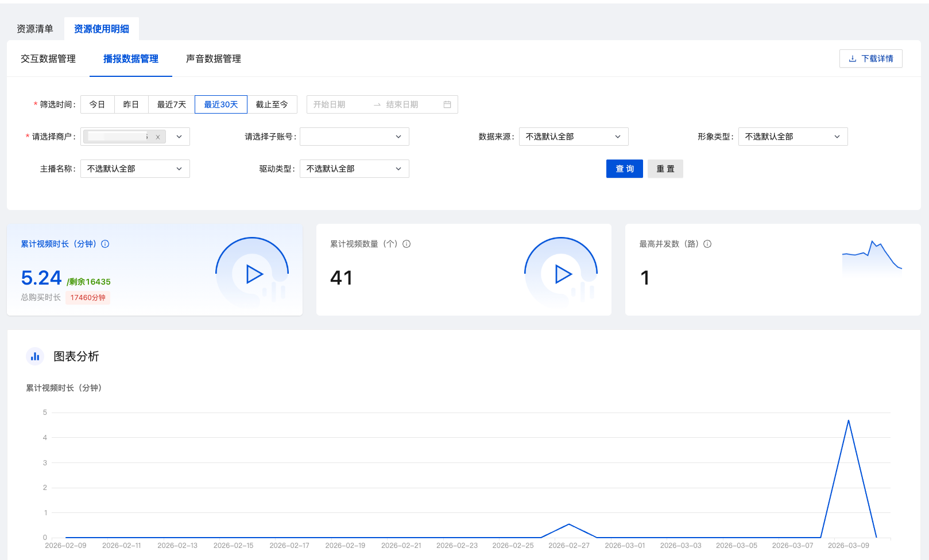Image resolution: width=929 pixels, height=560 pixels.
Task: Switch to 声音数据管理 tab
Action: coord(214,59)
